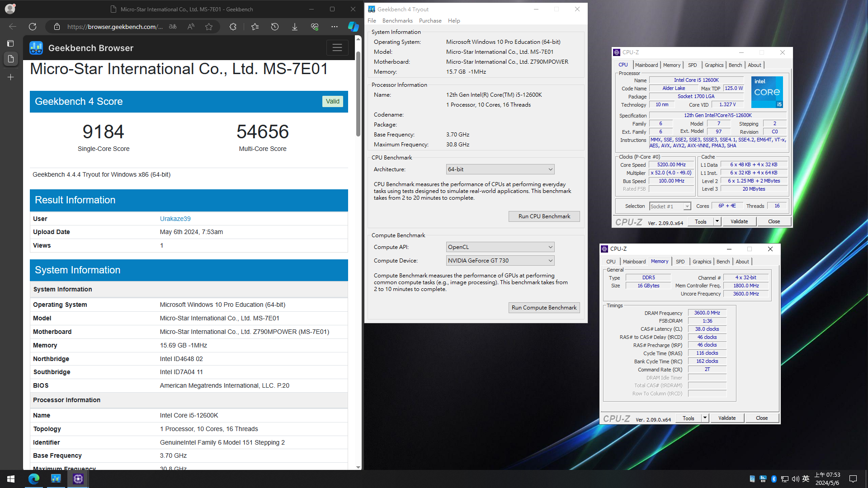Go back using the browser back arrow
The height and width of the screenshot is (488, 868).
(x=13, y=27)
